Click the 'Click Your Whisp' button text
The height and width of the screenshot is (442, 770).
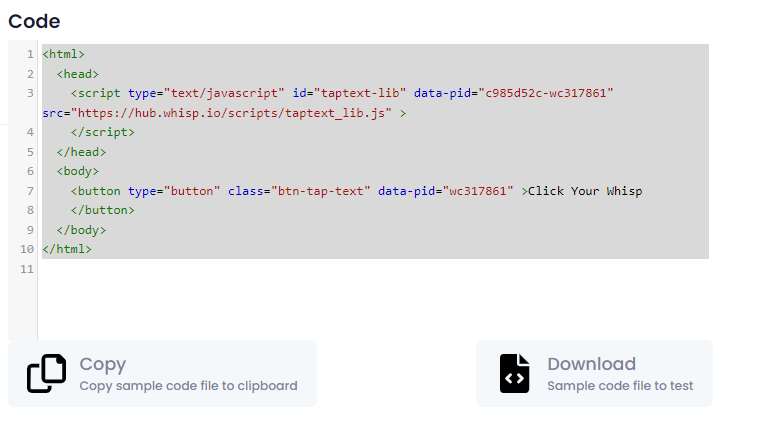point(585,191)
